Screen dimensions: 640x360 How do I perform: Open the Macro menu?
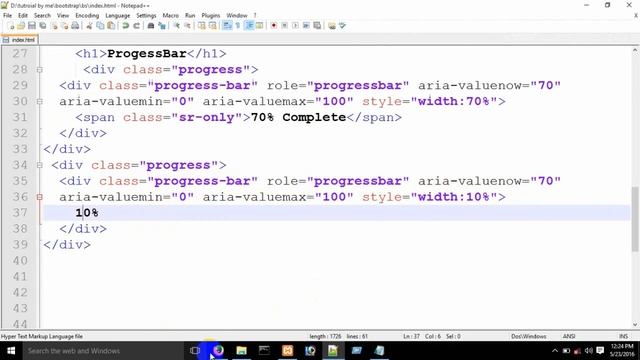[171, 16]
